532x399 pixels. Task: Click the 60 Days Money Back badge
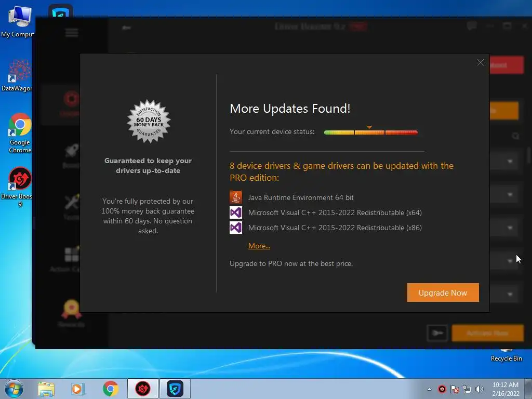(149, 121)
